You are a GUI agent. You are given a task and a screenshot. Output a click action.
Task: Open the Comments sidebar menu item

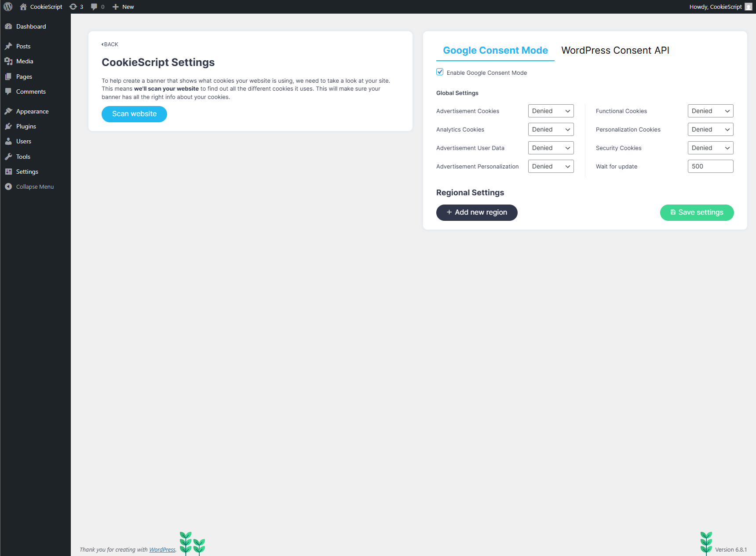tap(35, 91)
